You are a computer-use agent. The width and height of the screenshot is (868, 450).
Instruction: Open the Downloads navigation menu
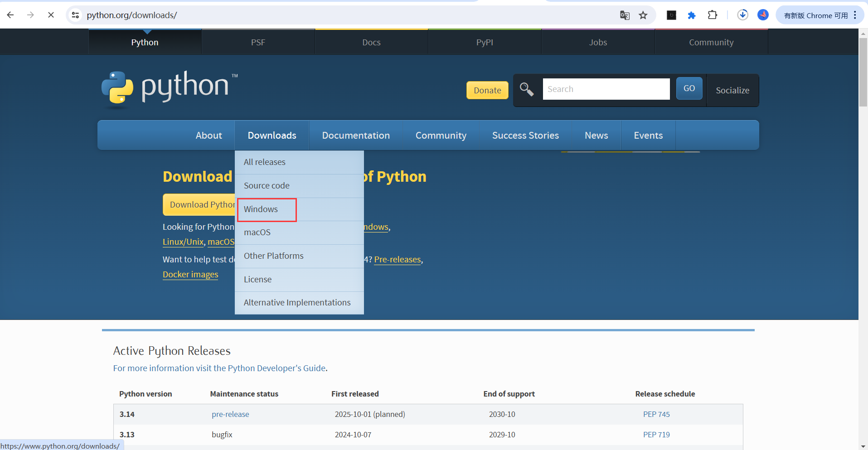tap(272, 135)
